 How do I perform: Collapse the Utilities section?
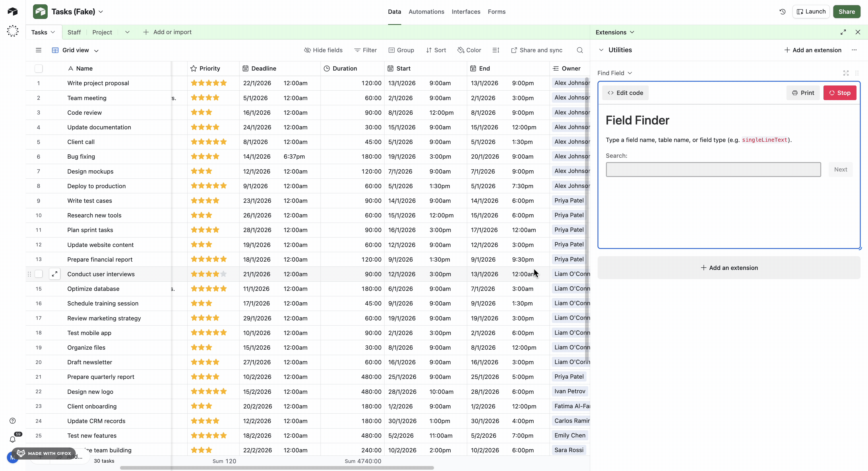[x=601, y=50]
